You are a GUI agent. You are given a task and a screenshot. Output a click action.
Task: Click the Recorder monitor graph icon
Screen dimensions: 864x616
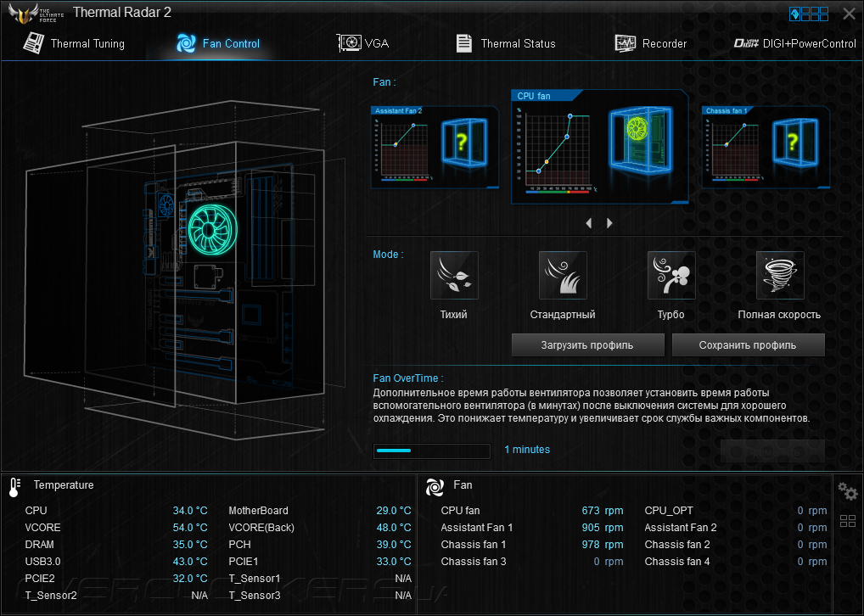tap(625, 43)
